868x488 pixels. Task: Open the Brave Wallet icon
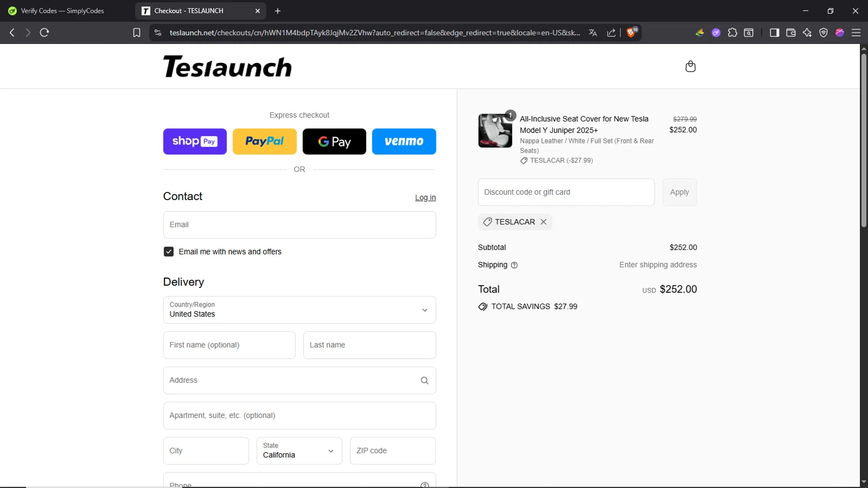pos(791,33)
